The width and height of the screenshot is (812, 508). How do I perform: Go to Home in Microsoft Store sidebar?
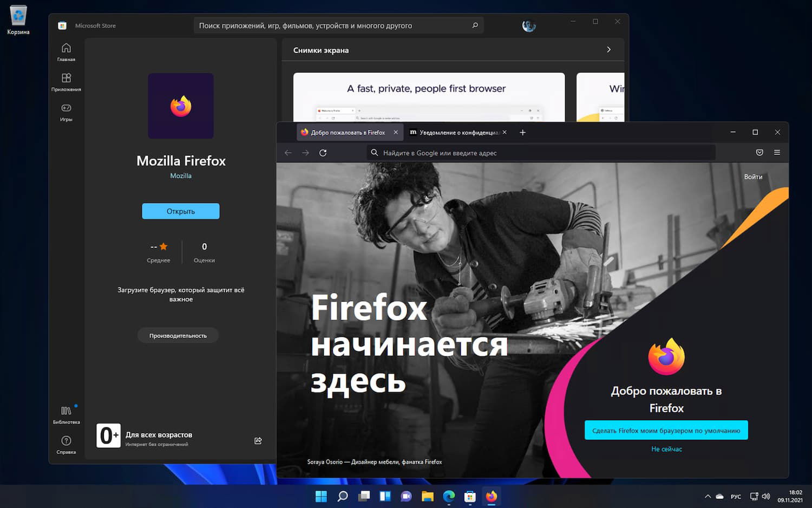(x=66, y=52)
